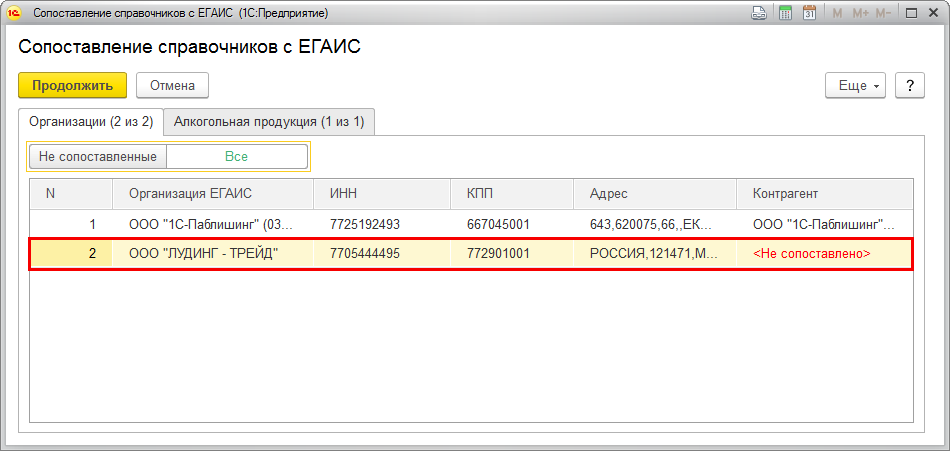This screenshot has width=950, height=451.
Task: Sort by the N column header
Action: [x=71, y=194]
